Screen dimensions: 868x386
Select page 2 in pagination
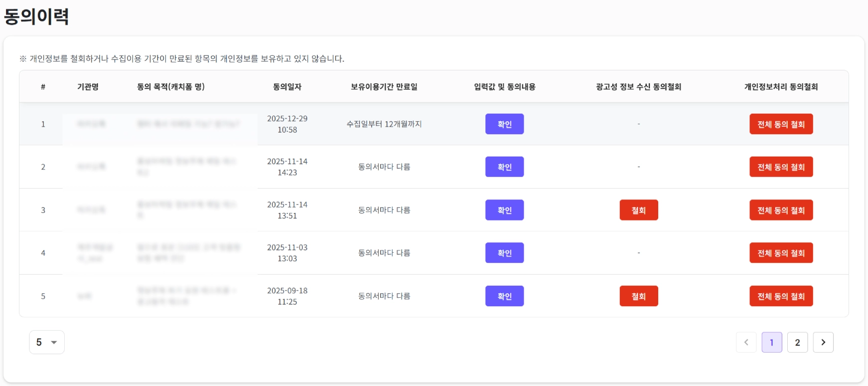point(797,342)
